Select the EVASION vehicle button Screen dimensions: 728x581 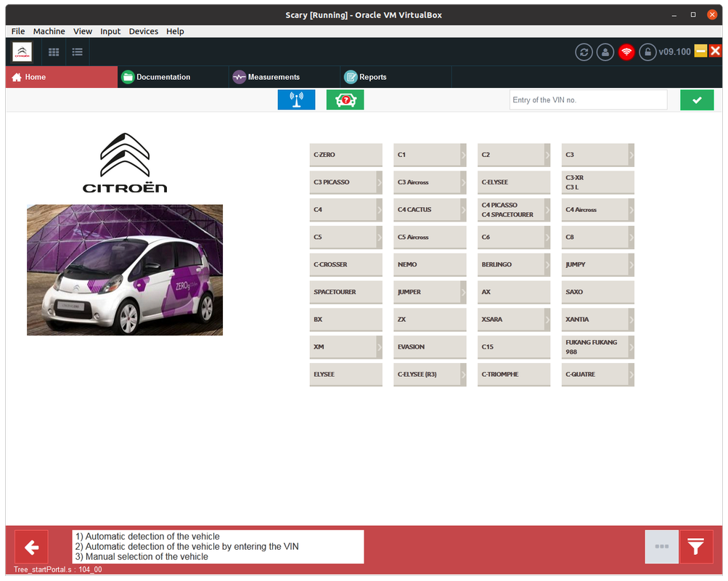(430, 346)
